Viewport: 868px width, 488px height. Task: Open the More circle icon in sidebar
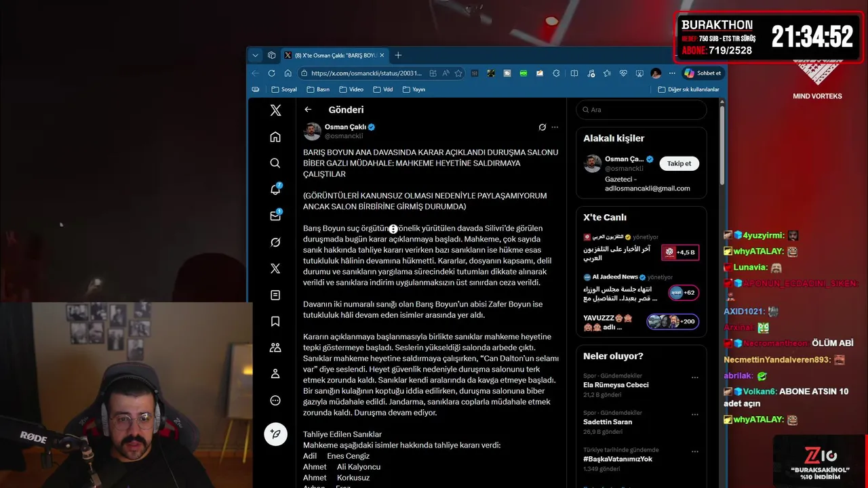[x=275, y=400]
